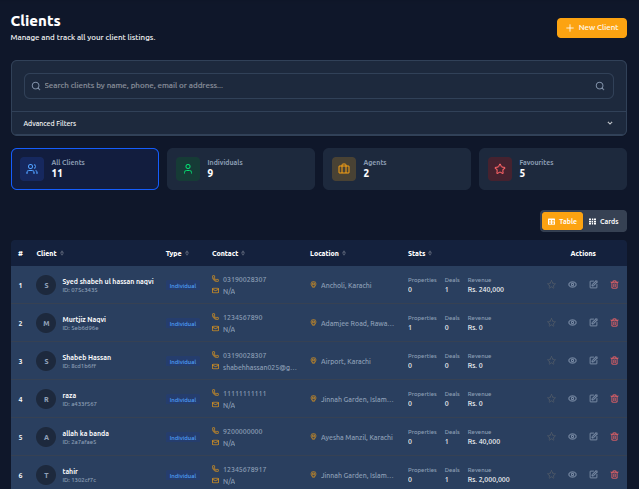Edit the allah ka banda client entry
639x489 pixels.
[x=593, y=437]
